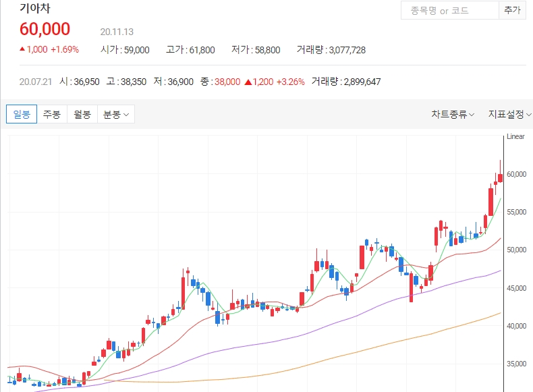The width and height of the screenshot is (533, 392).
Task: Click the 고가 61,800 high price
Action: coord(190,50)
